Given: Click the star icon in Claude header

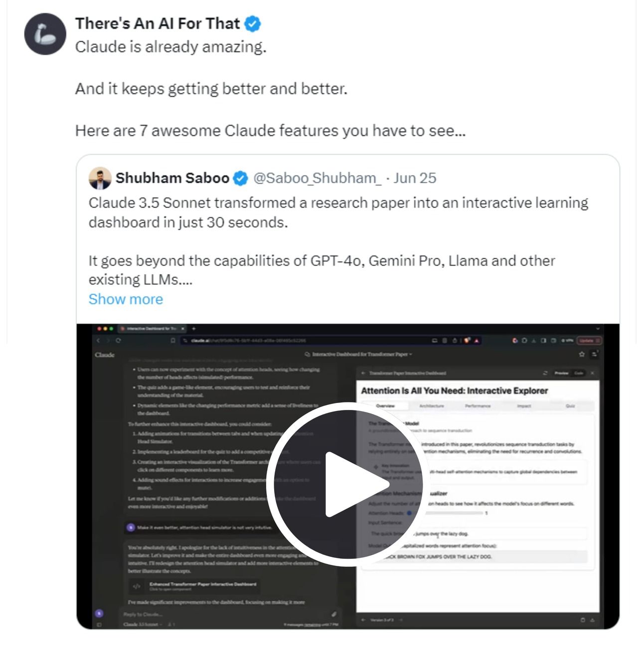Looking at the screenshot, I should pos(581,354).
